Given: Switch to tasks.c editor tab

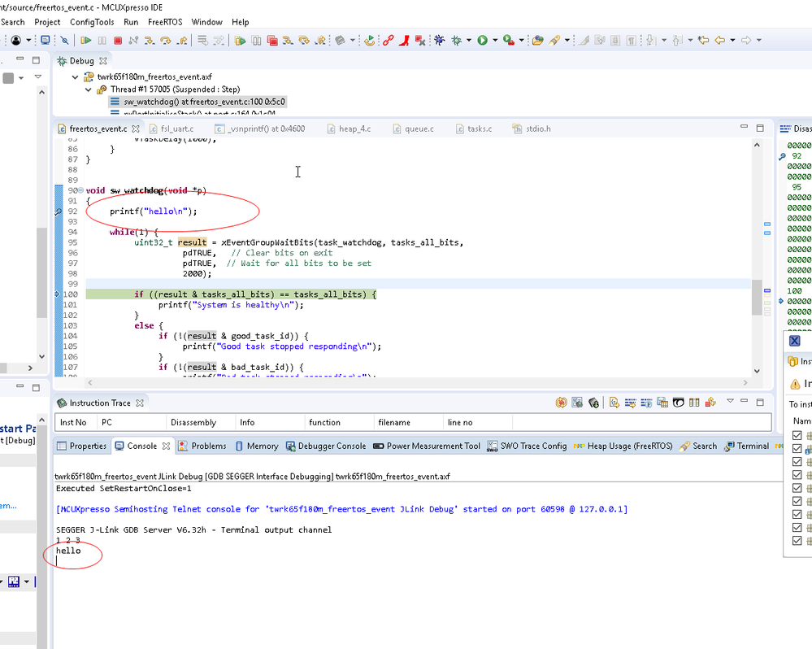Looking at the screenshot, I should point(474,129).
